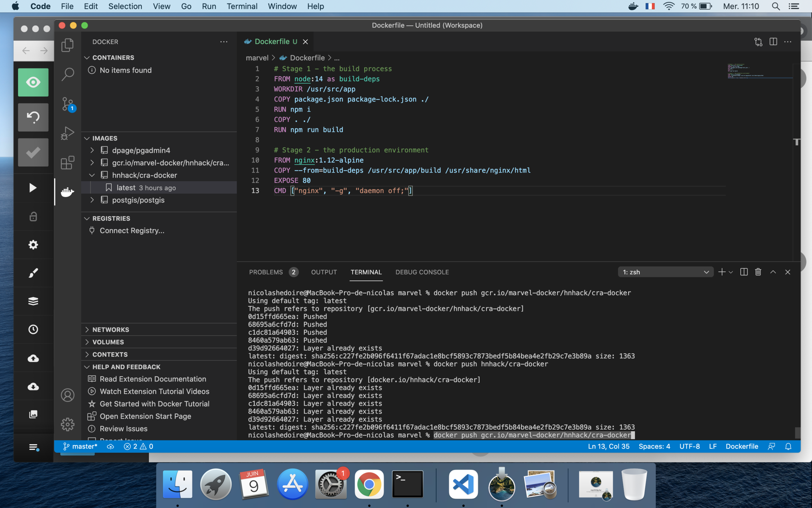This screenshot has height=508, width=812.
Task: Open the zsh terminal selector dropdown
Action: click(665, 272)
